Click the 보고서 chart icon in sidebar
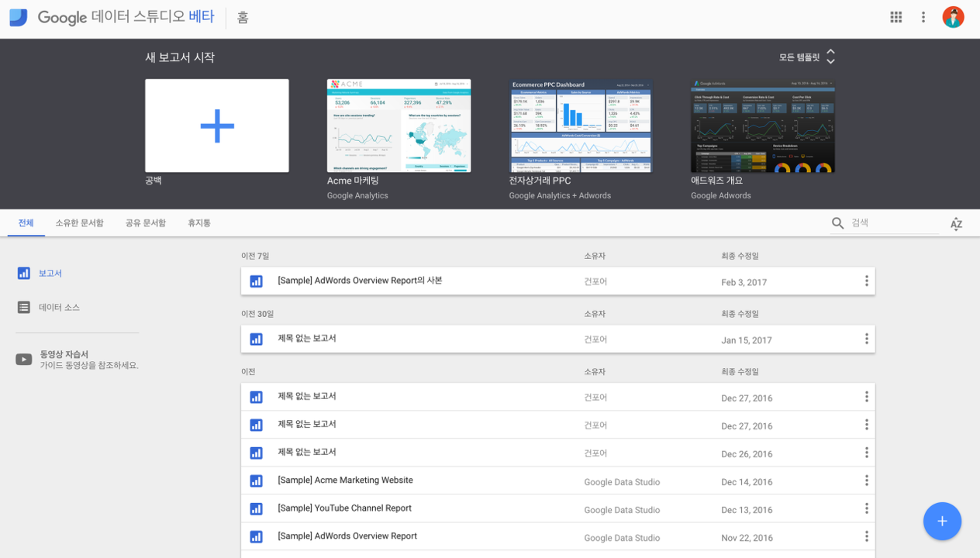 click(24, 273)
